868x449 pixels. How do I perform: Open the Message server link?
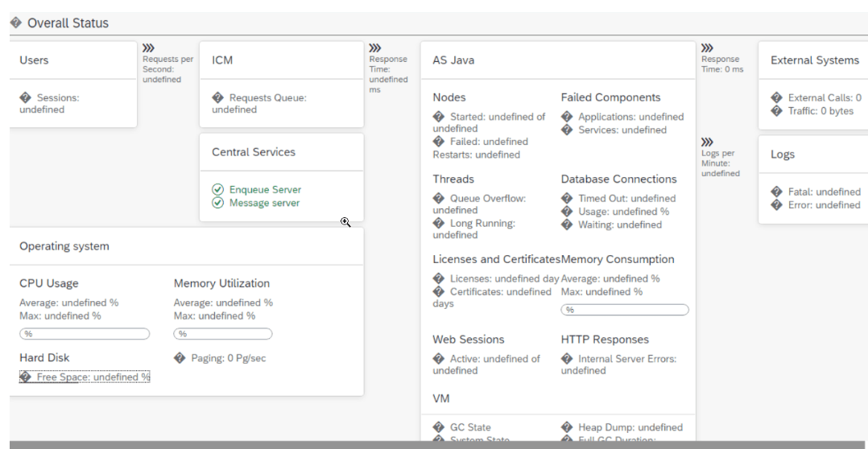tap(265, 203)
